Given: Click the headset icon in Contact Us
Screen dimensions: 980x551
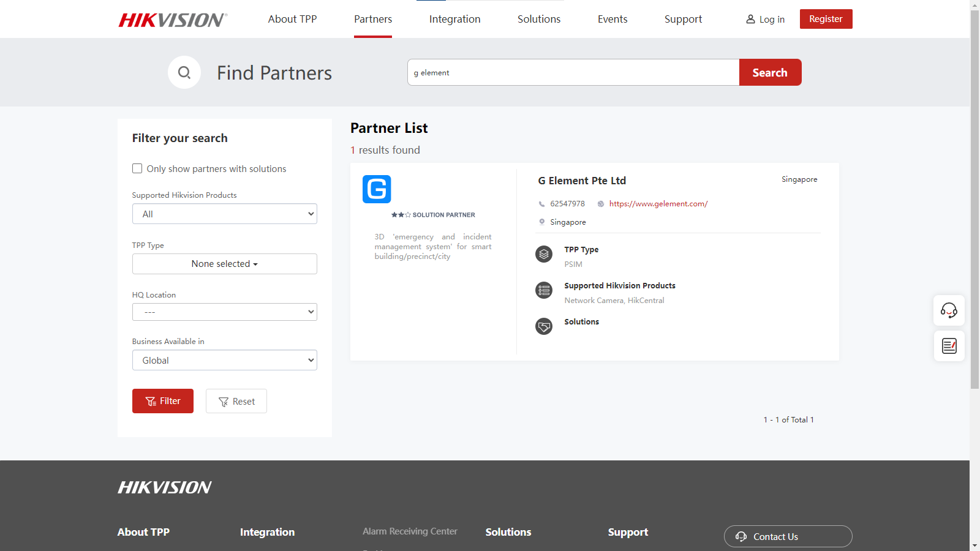Looking at the screenshot, I should tap(741, 536).
